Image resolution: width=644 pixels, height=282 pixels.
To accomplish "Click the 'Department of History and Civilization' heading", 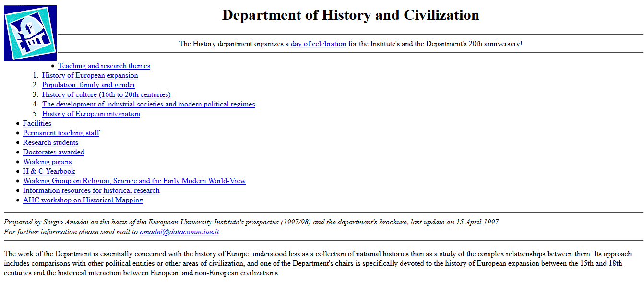I will point(350,15).
